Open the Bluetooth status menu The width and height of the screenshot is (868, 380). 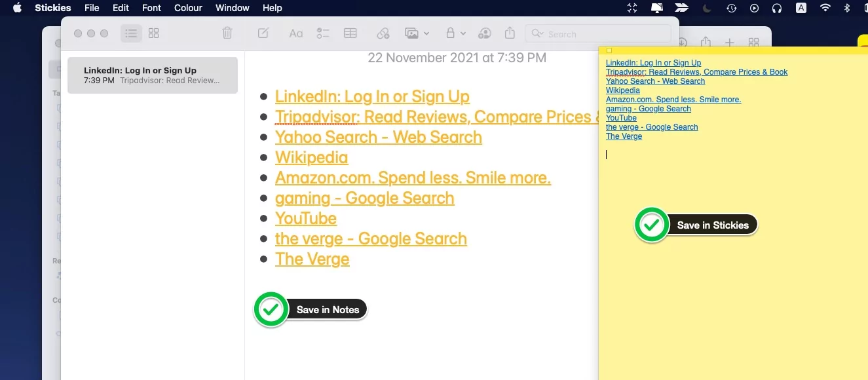pyautogui.click(x=846, y=8)
